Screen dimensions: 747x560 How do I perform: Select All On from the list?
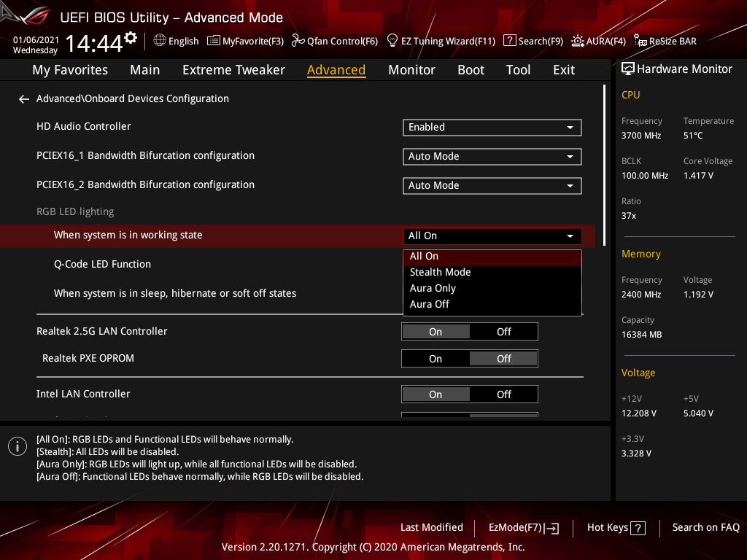click(492, 257)
